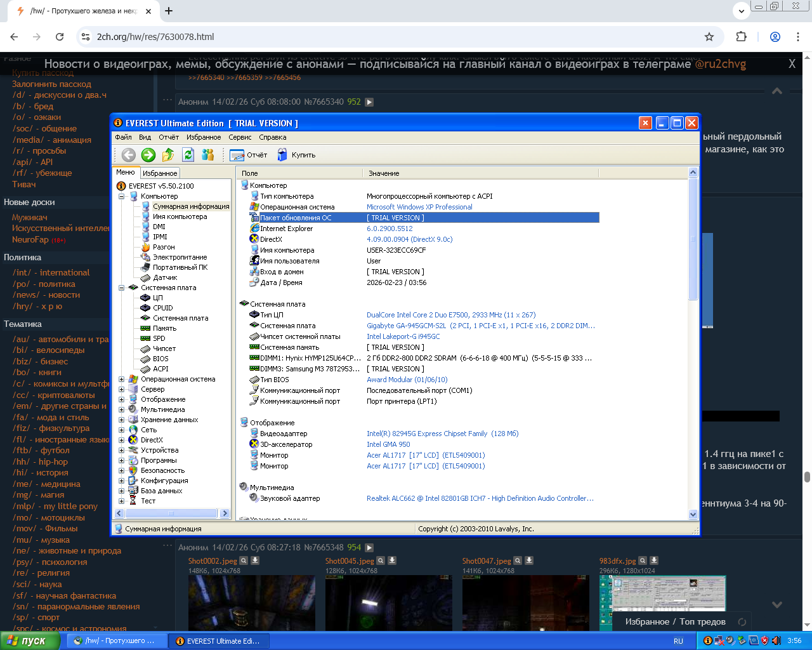Click the База данных icon in the tree
This screenshot has width=812, height=650.
[133, 491]
